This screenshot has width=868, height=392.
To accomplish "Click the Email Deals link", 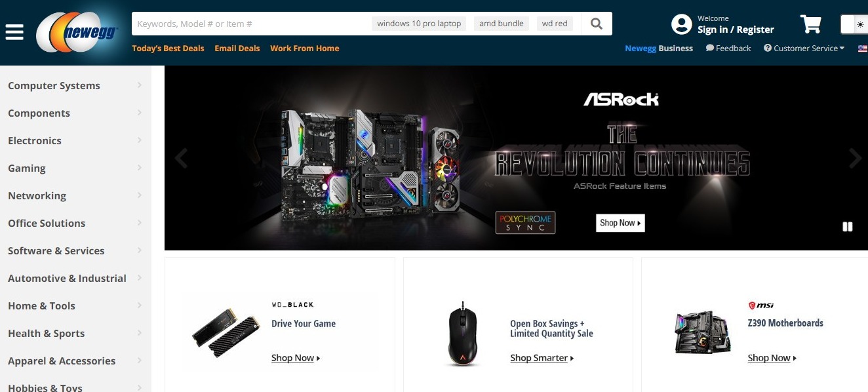I will 237,48.
